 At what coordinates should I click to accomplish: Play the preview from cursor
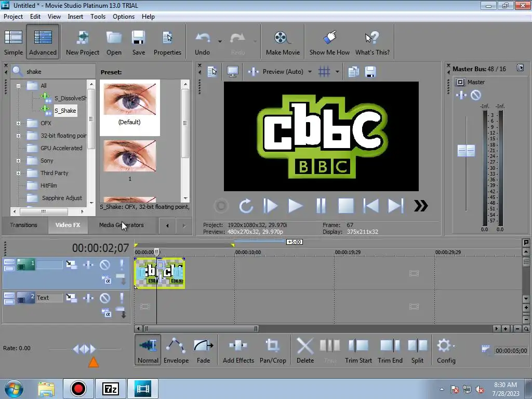(x=295, y=206)
